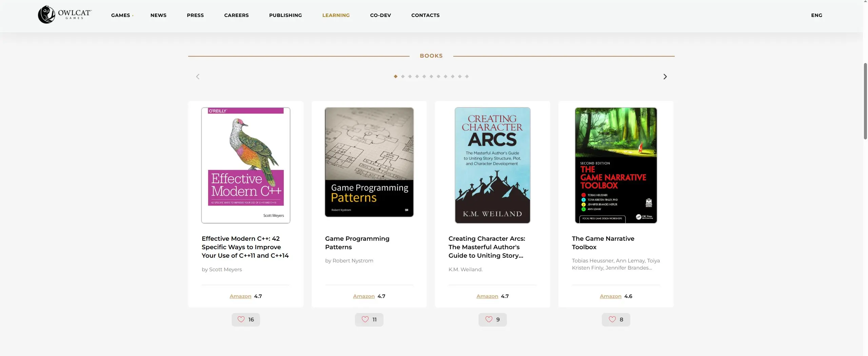The height and width of the screenshot is (356, 868).
Task: Expand the Games dropdown menu
Action: tap(122, 15)
